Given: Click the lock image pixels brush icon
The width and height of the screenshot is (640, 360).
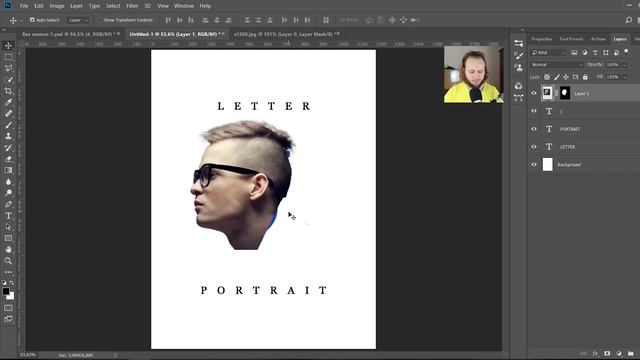Looking at the screenshot, I should click(557, 77).
